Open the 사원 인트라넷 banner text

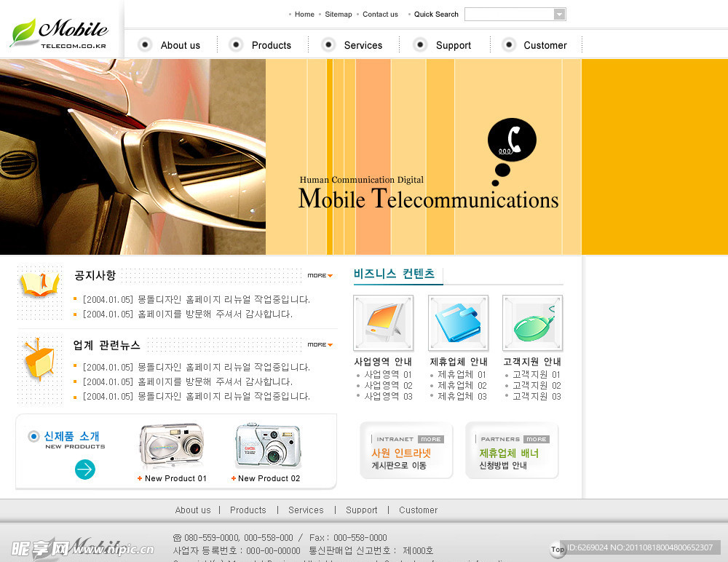pos(401,454)
